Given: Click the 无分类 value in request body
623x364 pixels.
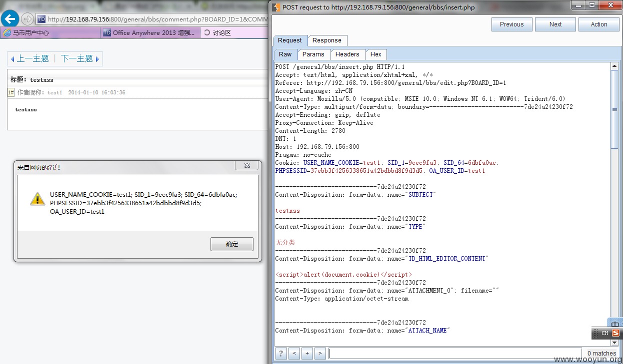Looking at the screenshot, I should coord(285,243).
